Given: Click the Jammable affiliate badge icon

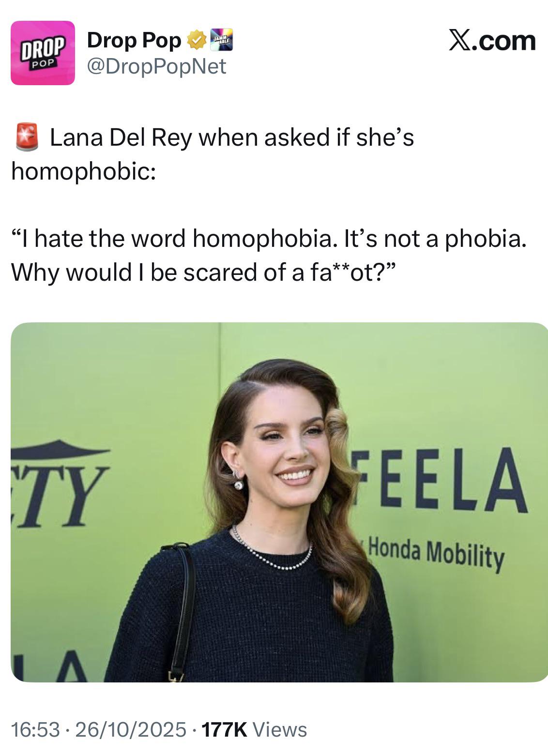Looking at the screenshot, I should pos(221,40).
